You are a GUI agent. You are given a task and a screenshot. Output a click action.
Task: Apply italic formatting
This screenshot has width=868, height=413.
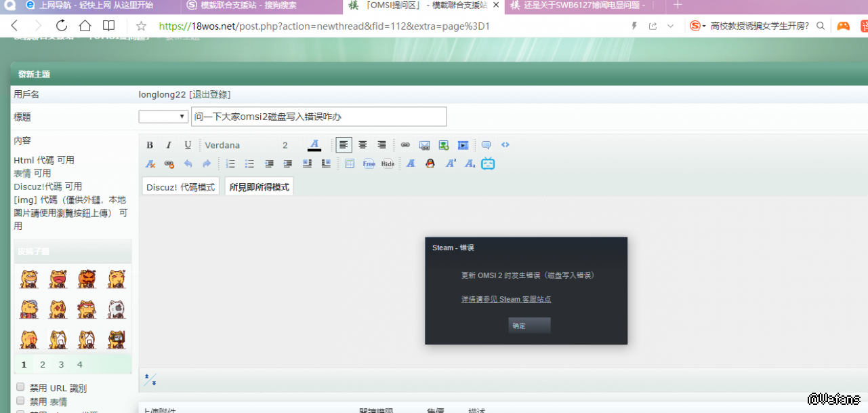click(169, 145)
